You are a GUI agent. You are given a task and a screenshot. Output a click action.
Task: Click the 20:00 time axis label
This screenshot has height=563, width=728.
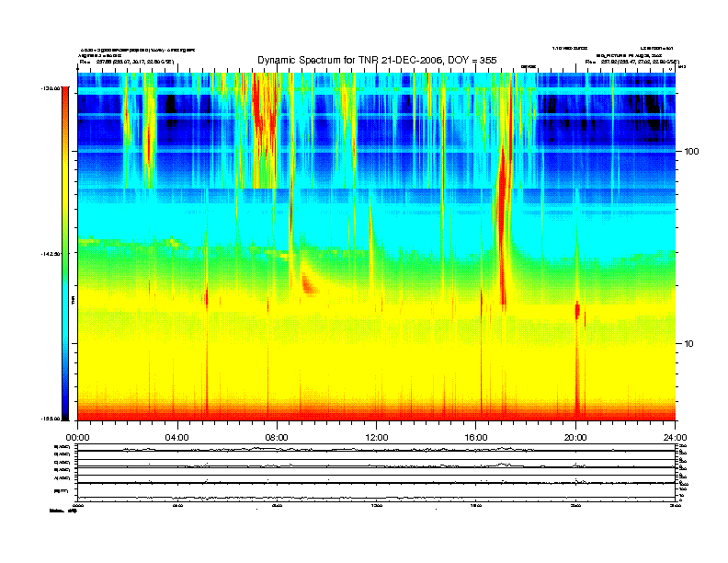pyautogui.click(x=575, y=438)
